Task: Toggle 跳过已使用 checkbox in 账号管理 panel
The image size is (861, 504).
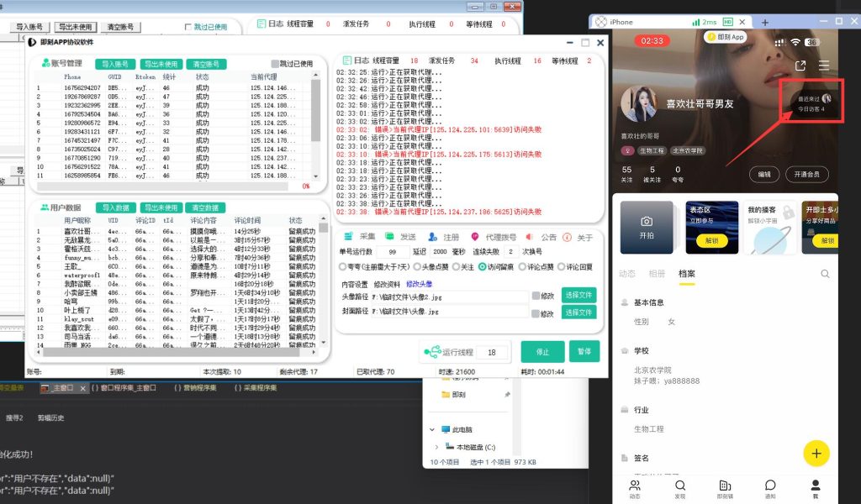Action: point(275,64)
